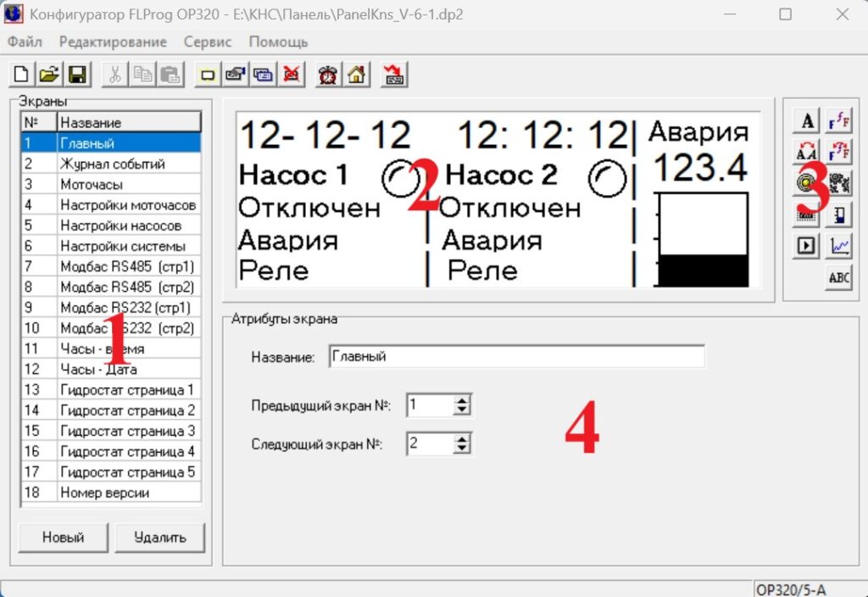Click the red-crossed delete screen icon
Image resolution: width=868 pixels, height=597 pixels.
tap(292, 75)
